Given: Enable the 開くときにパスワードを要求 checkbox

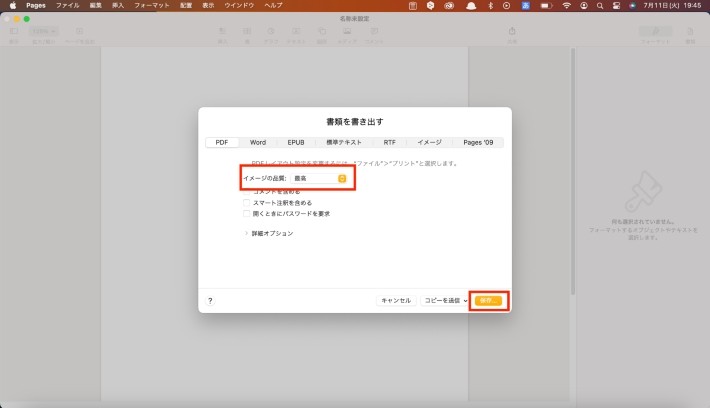Looking at the screenshot, I should point(246,214).
